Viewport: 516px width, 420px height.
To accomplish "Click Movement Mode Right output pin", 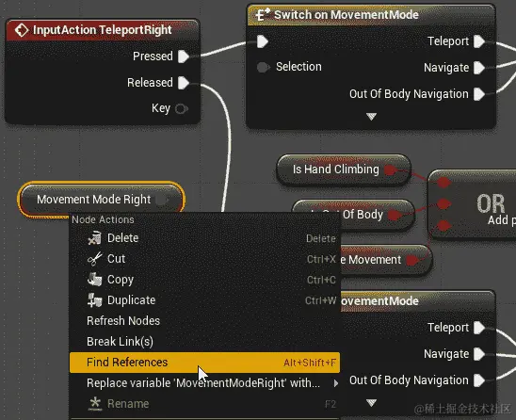I will pyautogui.click(x=162, y=200).
